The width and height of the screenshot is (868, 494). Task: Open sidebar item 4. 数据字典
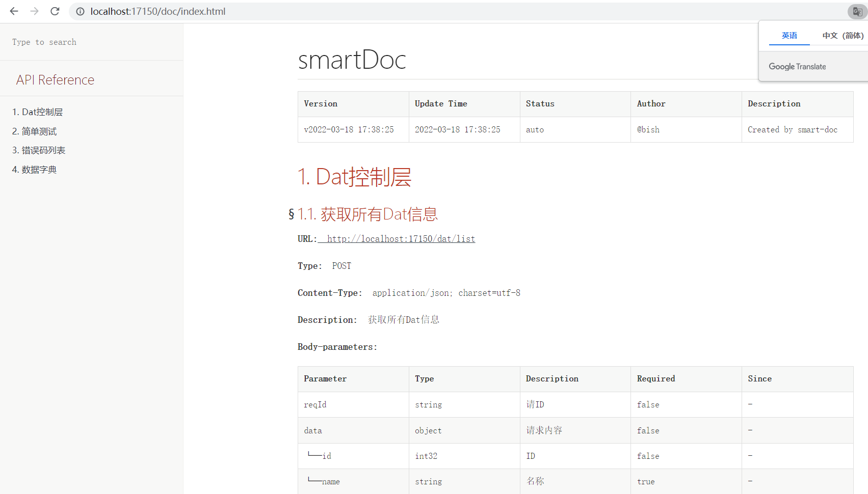34,170
